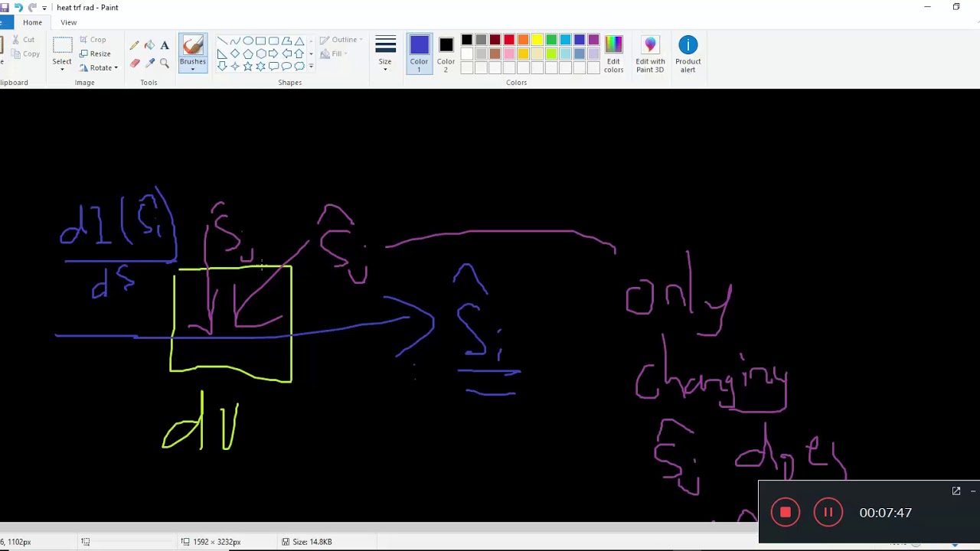Choose the Right arrow shape
Image resolution: width=980 pixels, height=551 pixels.
coord(273,54)
